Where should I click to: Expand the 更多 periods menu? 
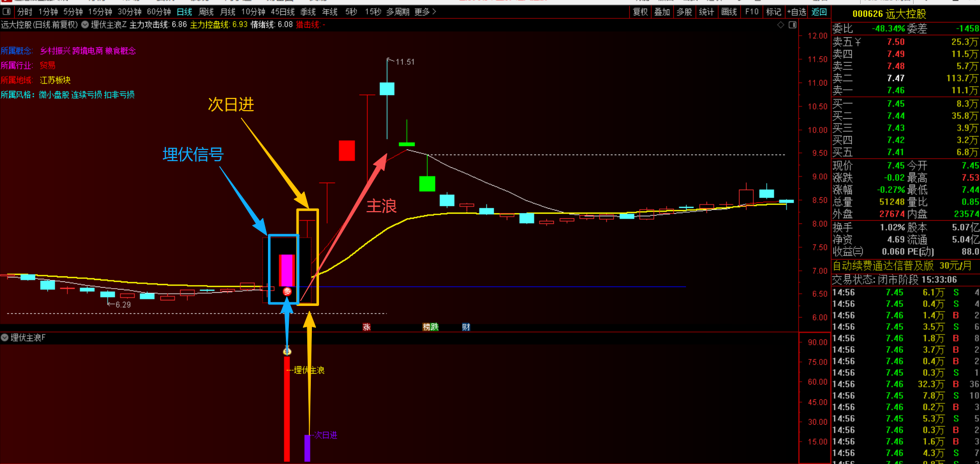coord(425,12)
